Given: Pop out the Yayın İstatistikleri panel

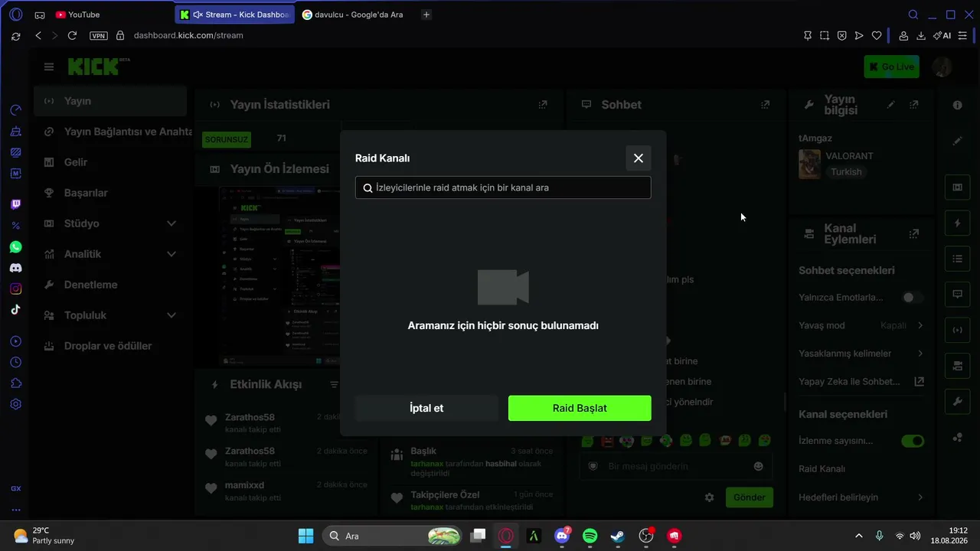Looking at the screenshot, I should (x=543, y=105).
